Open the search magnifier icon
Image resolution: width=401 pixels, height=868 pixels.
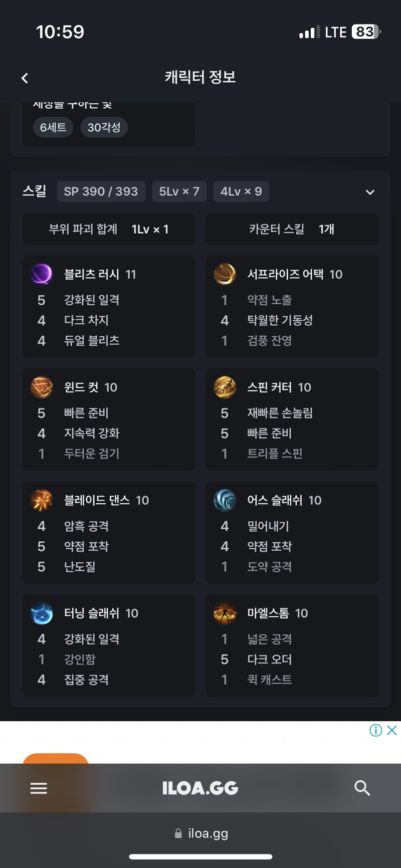(x=362, y=788)
